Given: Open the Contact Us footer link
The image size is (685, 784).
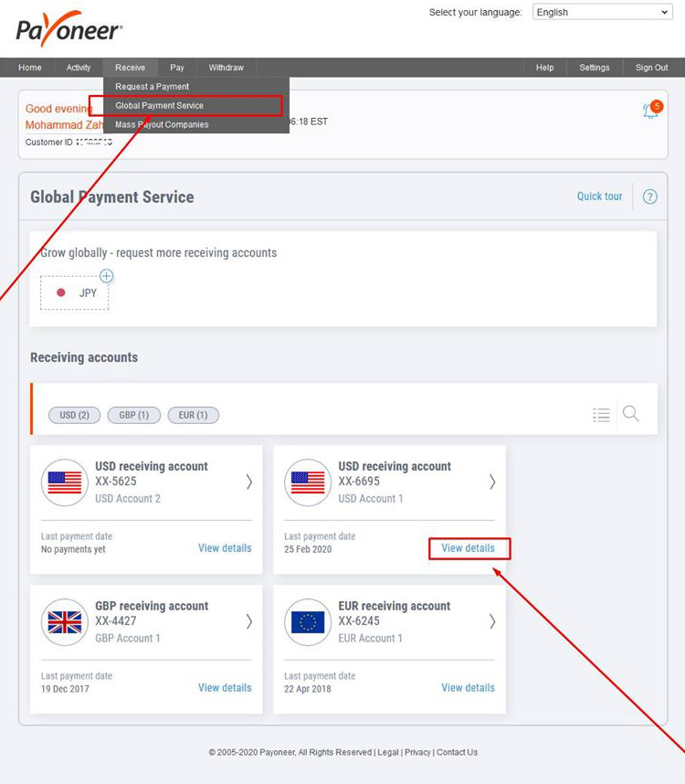Looking at the screenshot, I should 458,752.
